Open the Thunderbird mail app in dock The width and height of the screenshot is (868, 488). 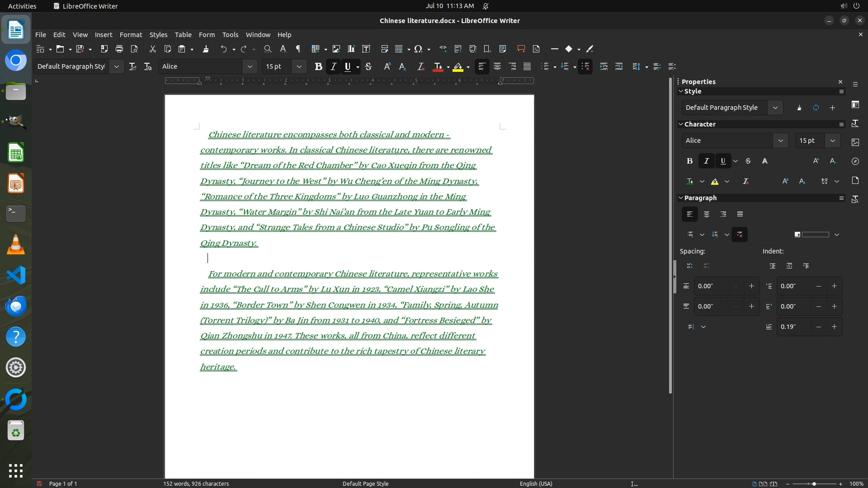point(16,306)
